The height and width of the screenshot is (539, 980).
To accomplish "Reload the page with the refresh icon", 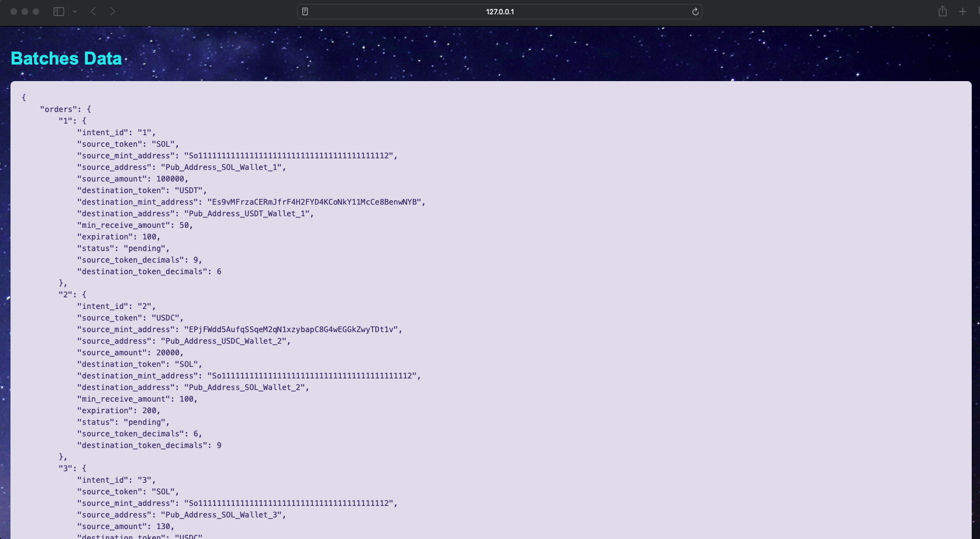I will coord(695,12).
